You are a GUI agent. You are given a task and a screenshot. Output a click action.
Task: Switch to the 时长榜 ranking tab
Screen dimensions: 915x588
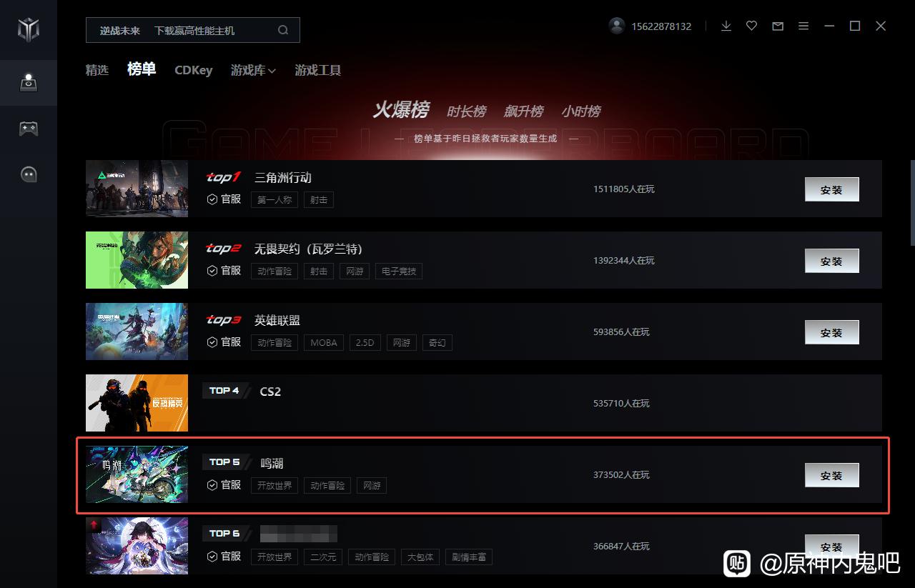(466, 111)
